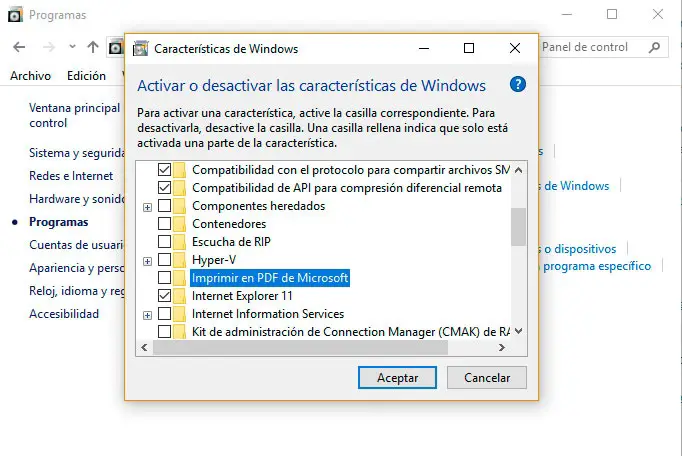Viewport: 682px width, 456px height.
Task: Uncheck the Internet Explorer 11 checkbox
Action: coord(164,296)
